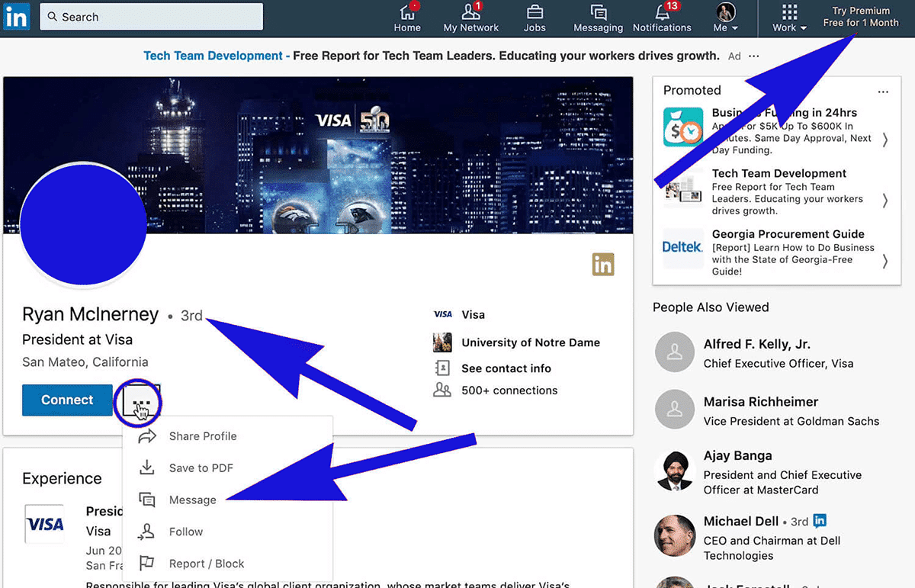Click the small Visa logo icon
Image resolution: width=915 pixels, height=588 pixels.
coord(442,314)
